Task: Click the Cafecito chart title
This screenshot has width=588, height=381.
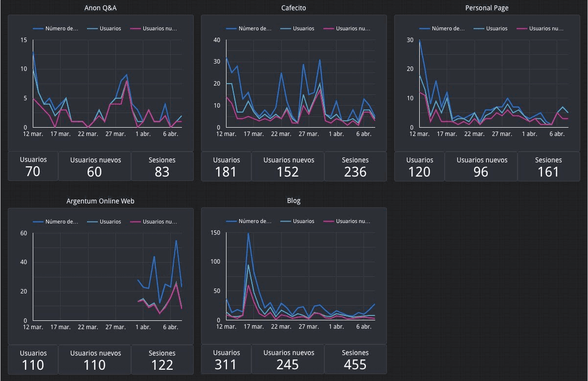Action: (294, 8)
